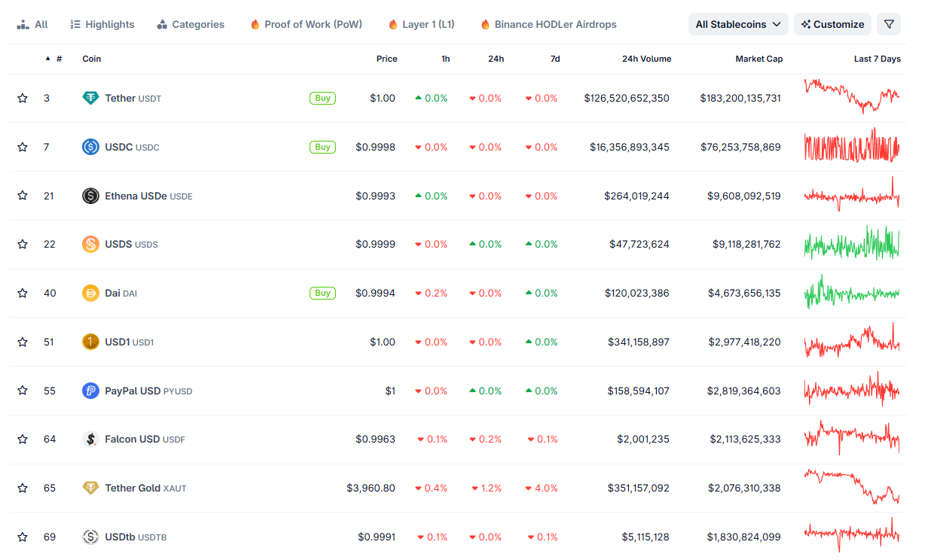The image size is (937, 560).
Task: Click the USD1 coin logo
Action: 90,342
